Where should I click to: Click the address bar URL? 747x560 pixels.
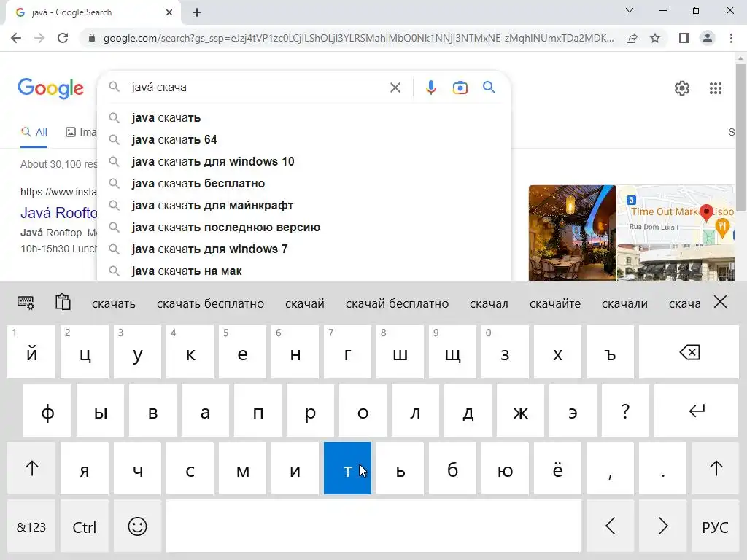tap(358, 38)
